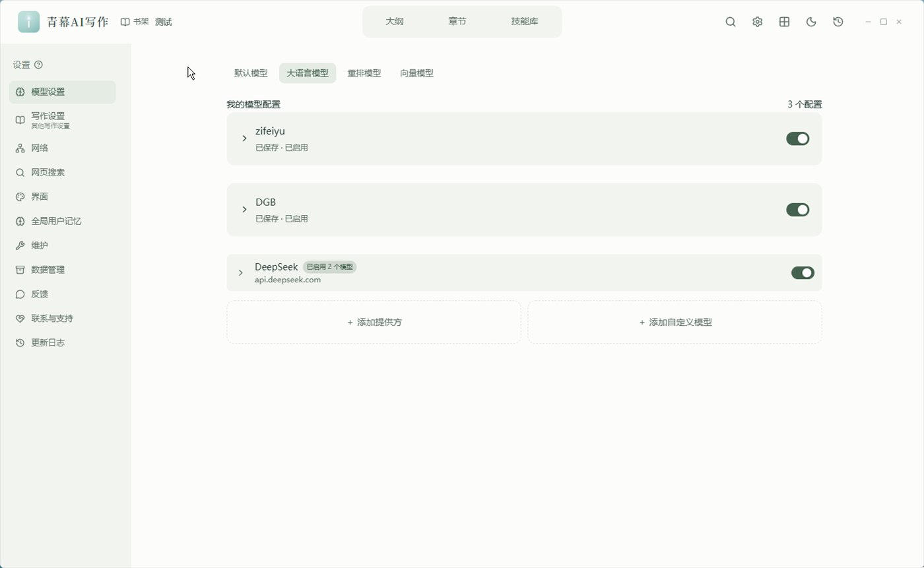Switch to dark mode with moon icon
Viewport: 924px width, 568px height.
811,22
